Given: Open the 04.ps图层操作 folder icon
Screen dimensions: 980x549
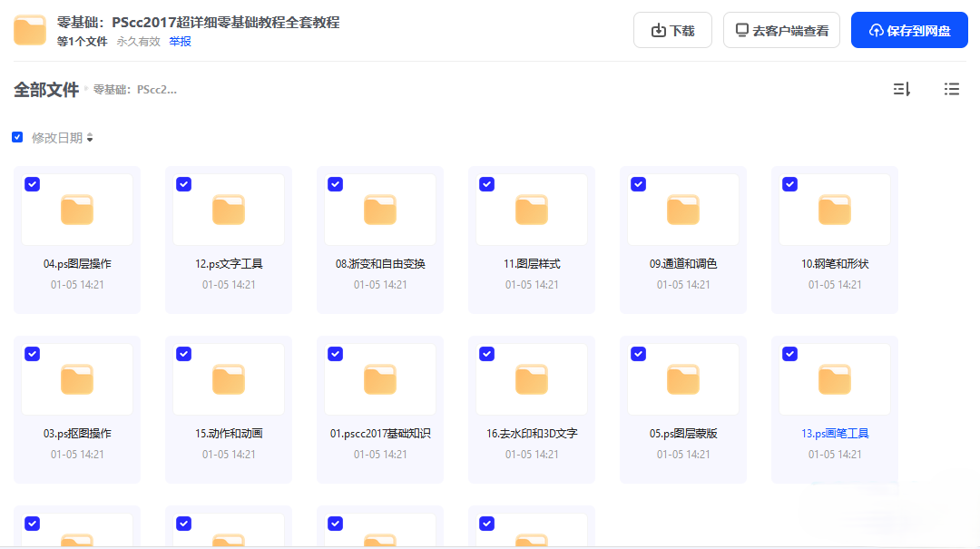Looking at the screenshot, I should pos(77,210).
